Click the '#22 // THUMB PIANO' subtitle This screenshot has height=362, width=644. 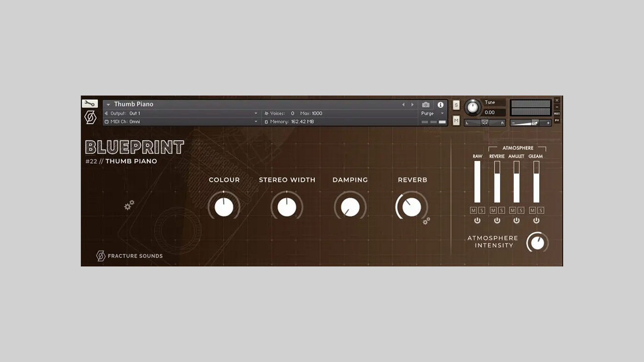pos(121,161)
